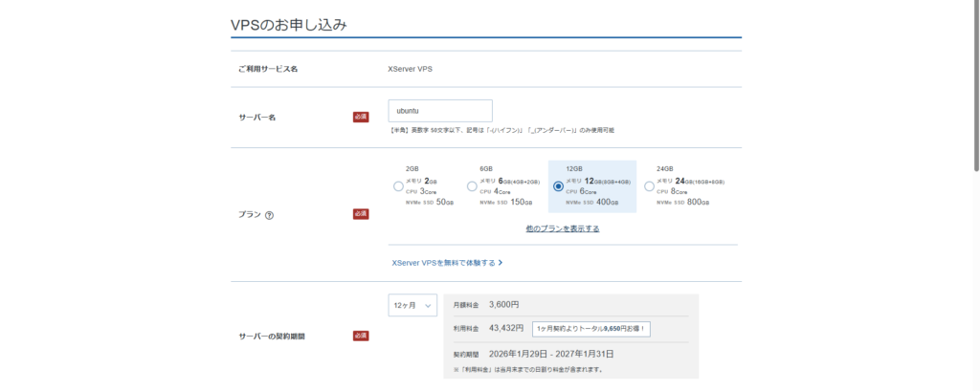Click the plan help question mark icon
Viewport: 980px width, 391px height.
click(270, 215)
